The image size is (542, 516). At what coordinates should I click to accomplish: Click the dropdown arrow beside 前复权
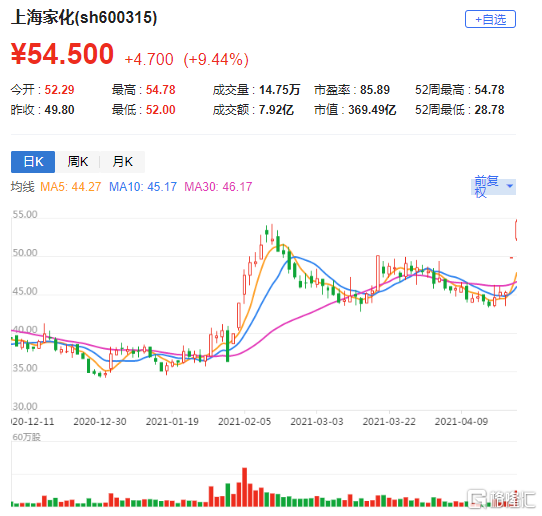click(510, 186)
